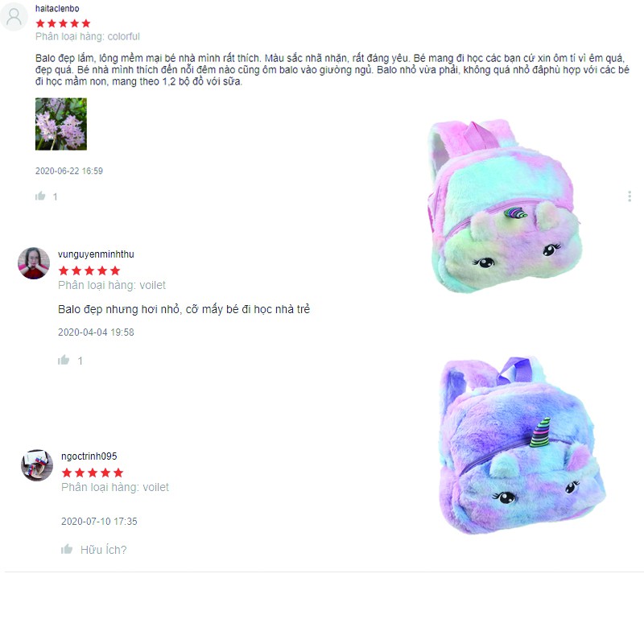644x644 pixels.
Task: Click the thumbs-up icon beside Hữu Ích?
Action: pos(67,549)
